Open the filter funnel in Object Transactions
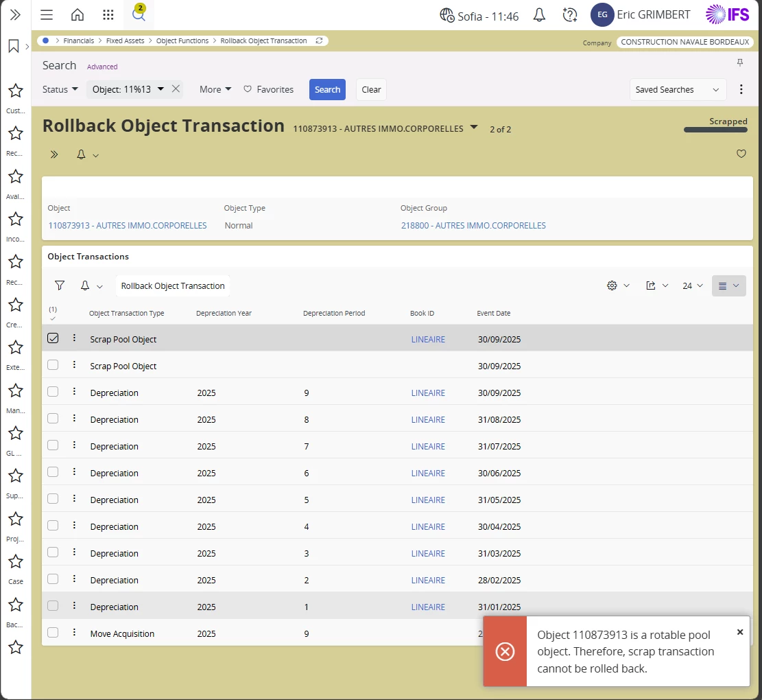The height and width of the screenshot is (700, 762). tap(59, 285)
